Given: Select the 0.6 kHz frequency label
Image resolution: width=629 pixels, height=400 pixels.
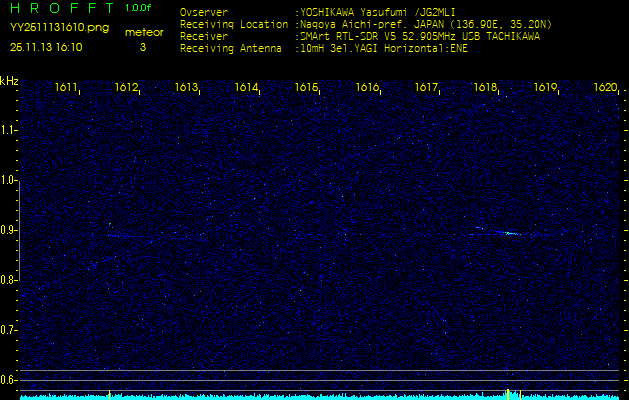Looking at the screenshot, I should point(10,379).
